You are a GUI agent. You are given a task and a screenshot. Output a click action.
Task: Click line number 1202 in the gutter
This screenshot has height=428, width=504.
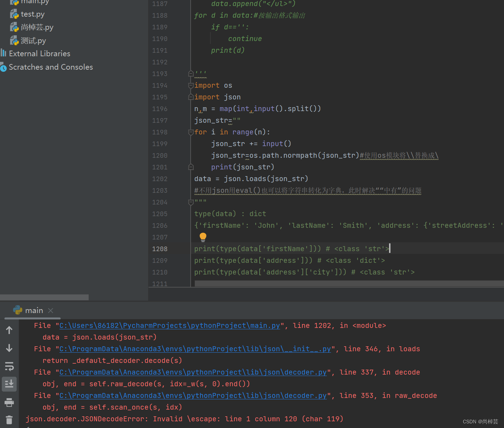tap(160, 179)
